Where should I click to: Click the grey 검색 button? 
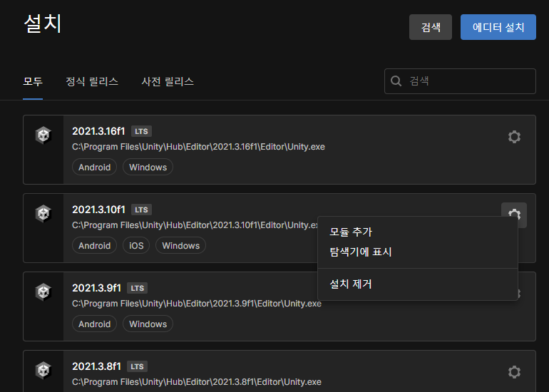tap(431, 27)
